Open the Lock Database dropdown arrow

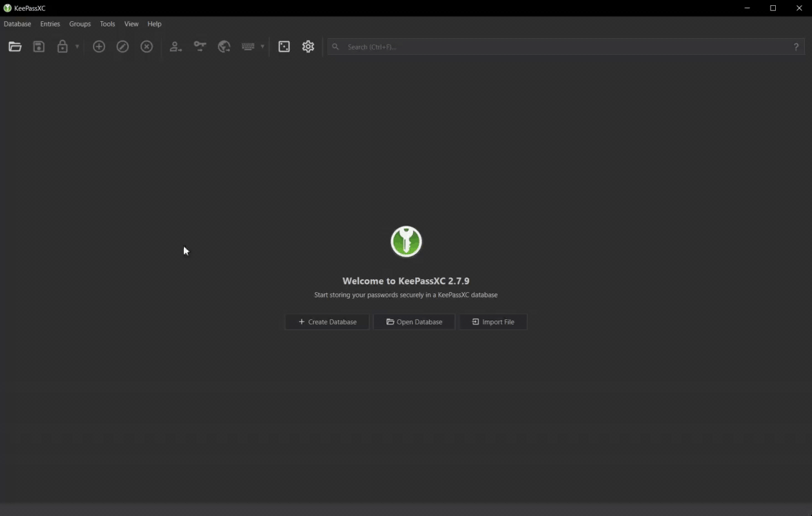click(x=77, y=46)
